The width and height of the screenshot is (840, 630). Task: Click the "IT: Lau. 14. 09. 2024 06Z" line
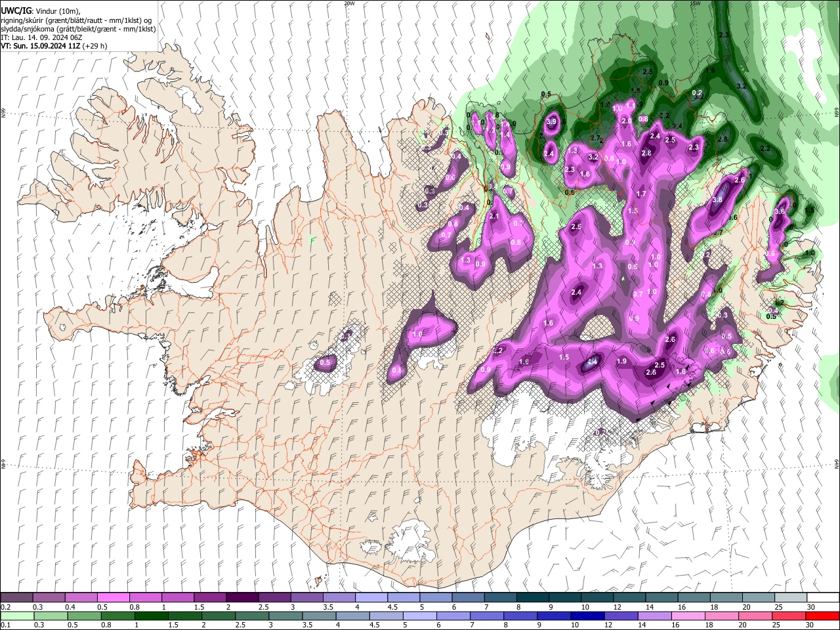[x=41, y=37]
